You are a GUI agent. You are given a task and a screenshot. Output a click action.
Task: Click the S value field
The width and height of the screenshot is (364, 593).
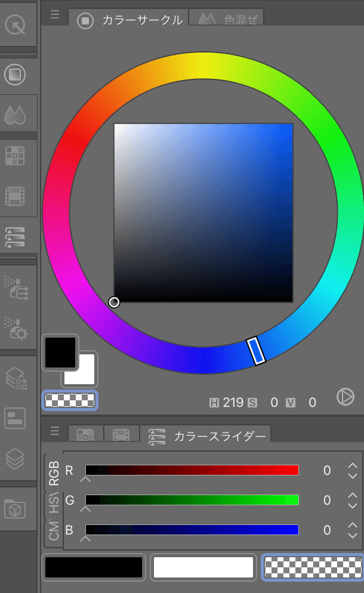click(274, 402)
